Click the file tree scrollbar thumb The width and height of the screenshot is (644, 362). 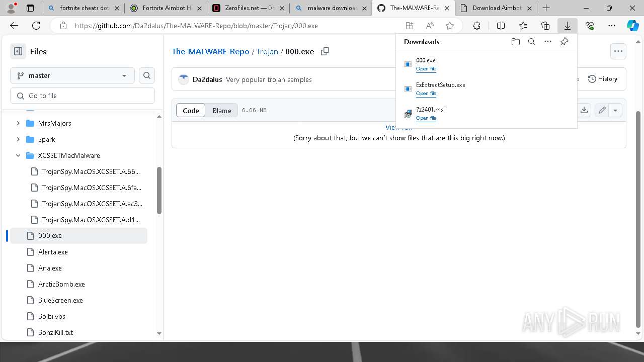159,191
